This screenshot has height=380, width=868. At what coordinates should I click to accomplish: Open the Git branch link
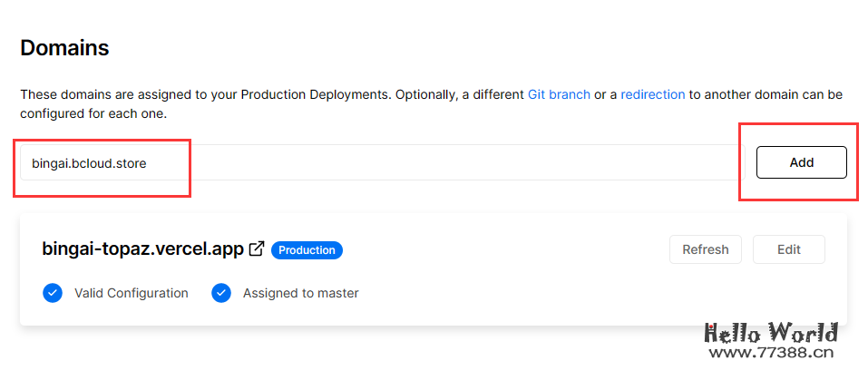point(559,94)
